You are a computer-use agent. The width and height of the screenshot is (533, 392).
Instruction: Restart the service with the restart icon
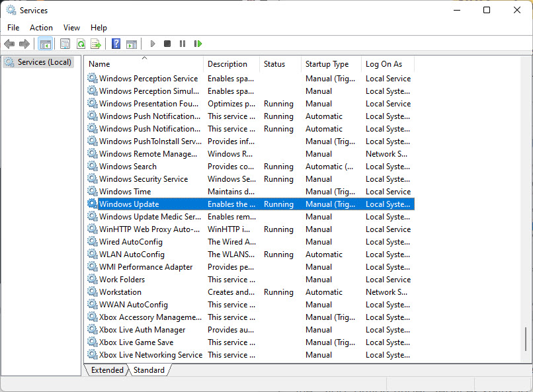[198, 44]
